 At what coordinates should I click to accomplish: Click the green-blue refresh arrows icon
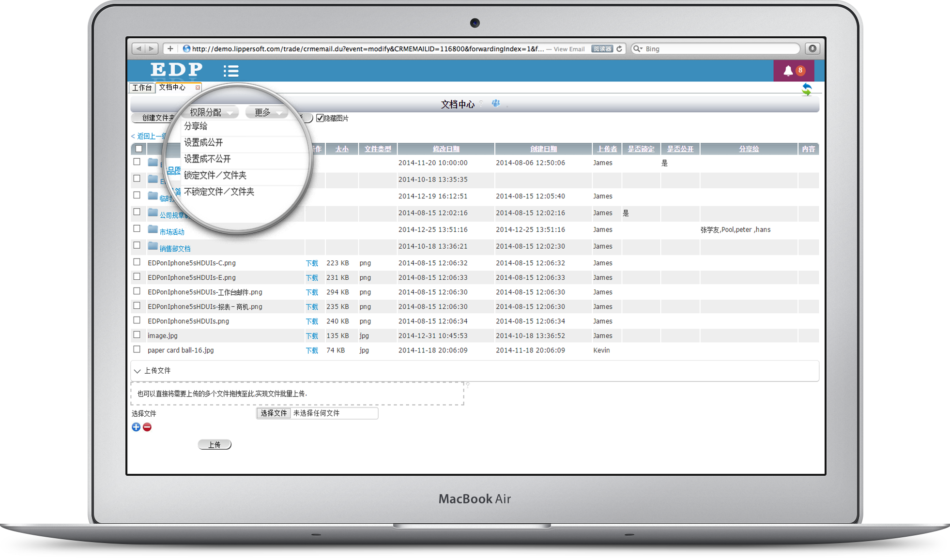pos(807,90)
